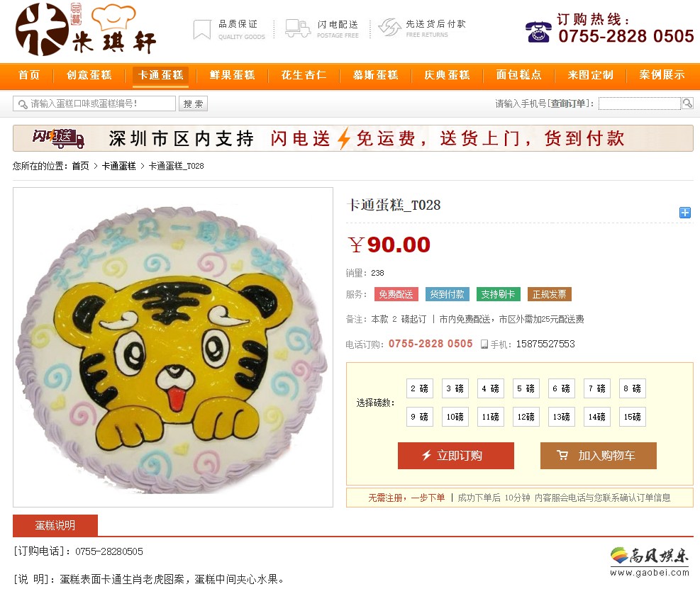
Task: Click the 高贝娱乐 gaobei.com logo
Action: click(x=650, y=561)
